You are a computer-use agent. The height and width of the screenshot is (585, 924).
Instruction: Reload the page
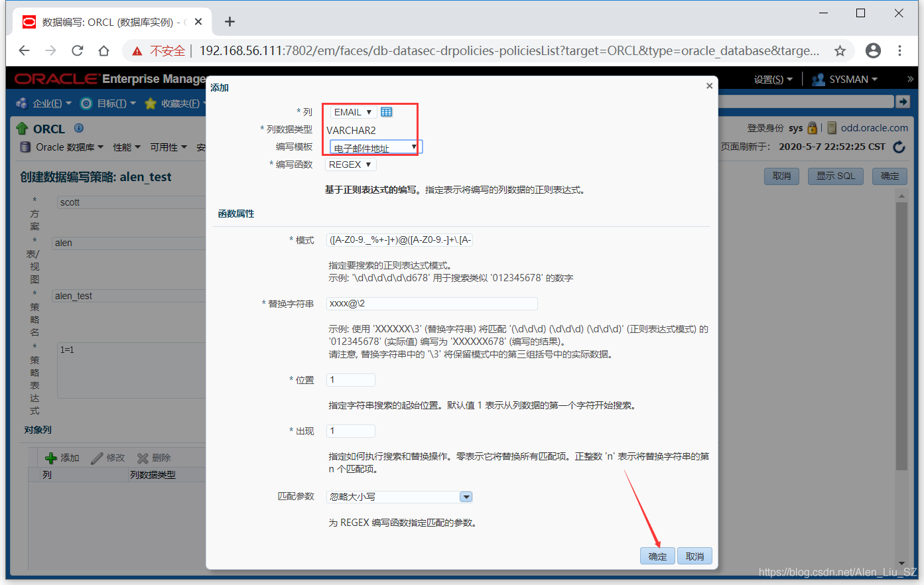coord(77,50)
